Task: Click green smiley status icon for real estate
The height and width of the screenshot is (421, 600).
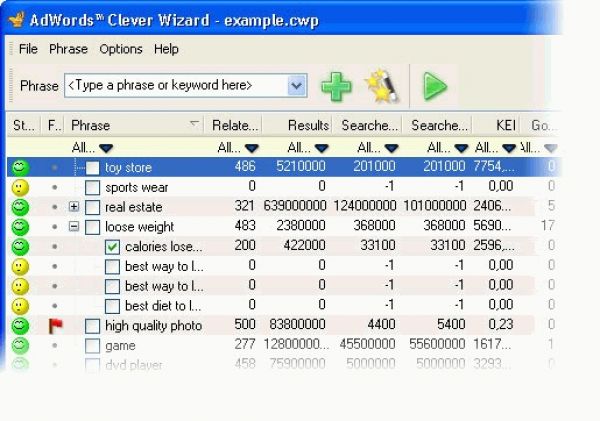Action: 20,207
